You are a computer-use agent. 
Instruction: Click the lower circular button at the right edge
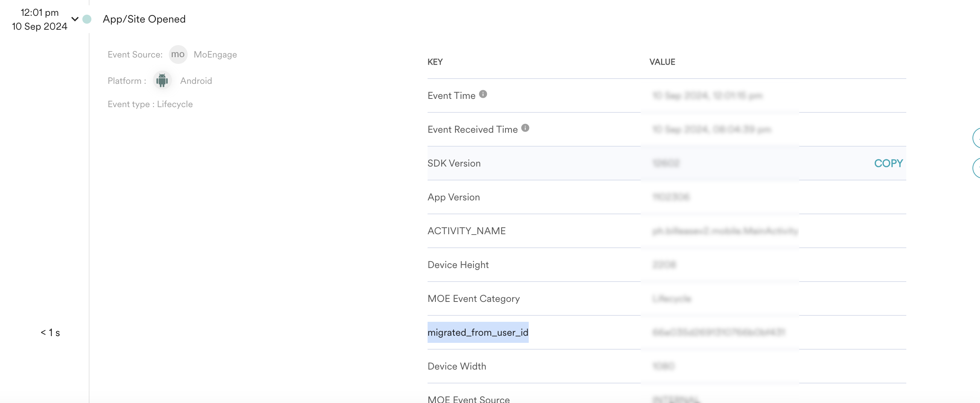977,168
